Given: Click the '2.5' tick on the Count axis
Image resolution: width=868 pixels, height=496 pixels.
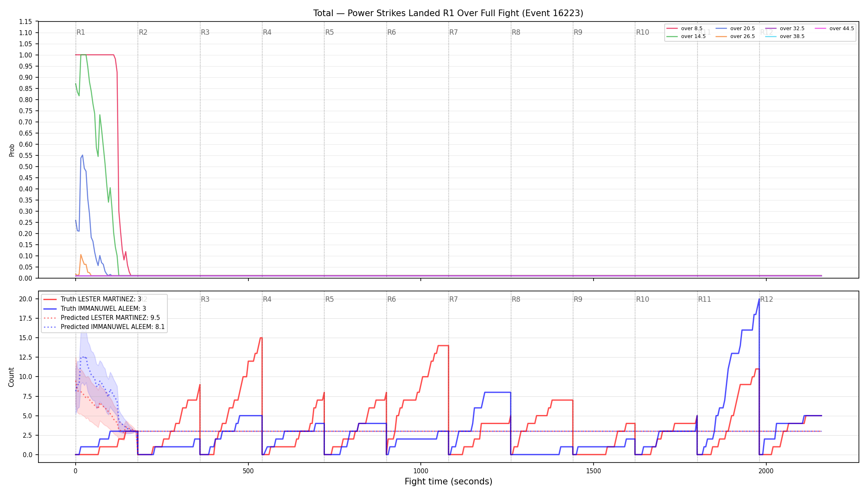Looking at the screenshot, I should click(x=27, y=436).
